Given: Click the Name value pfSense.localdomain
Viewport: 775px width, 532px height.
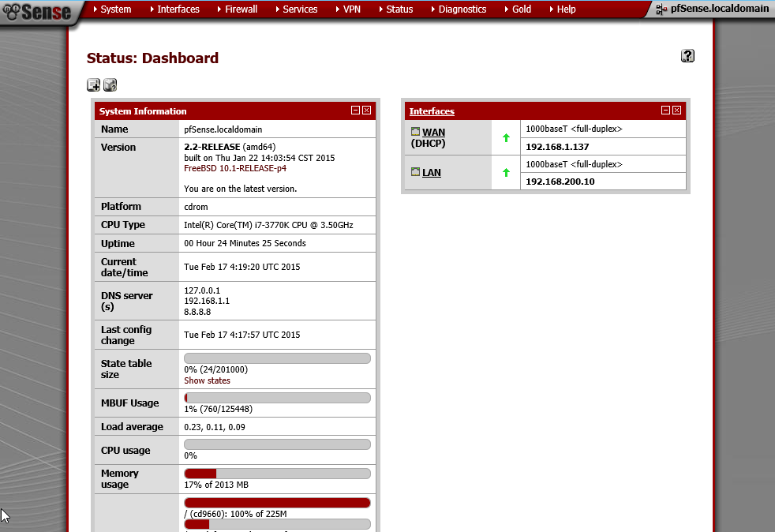Looking at the screenshot, I should (x=223, y=129).
